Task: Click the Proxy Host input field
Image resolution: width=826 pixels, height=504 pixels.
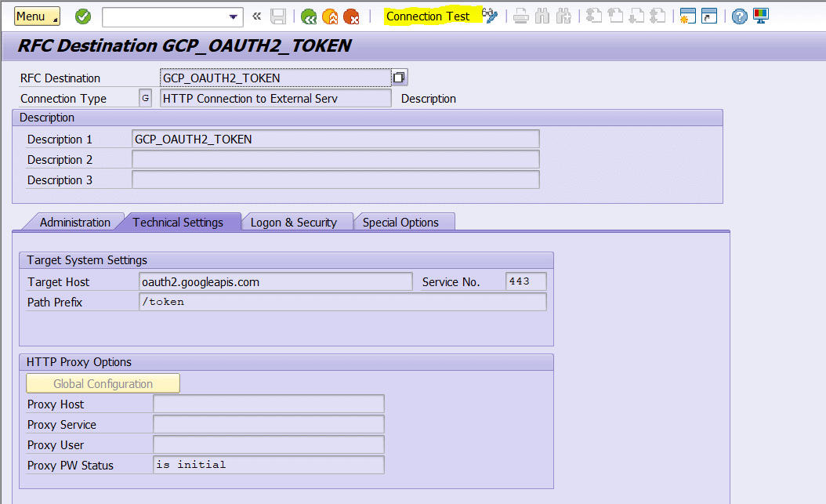Action: pyautogui.click(x=268, y=403)
